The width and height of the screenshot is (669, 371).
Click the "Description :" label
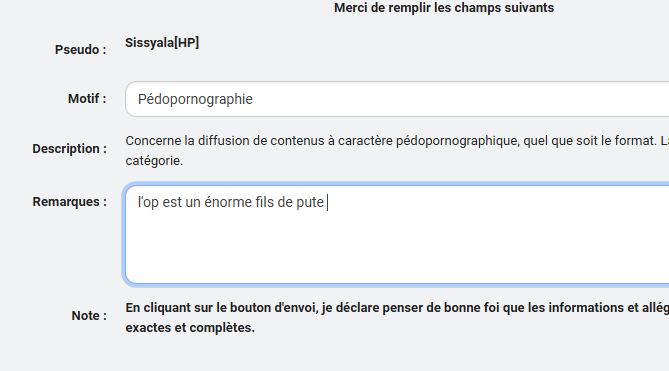pos(70,148)
